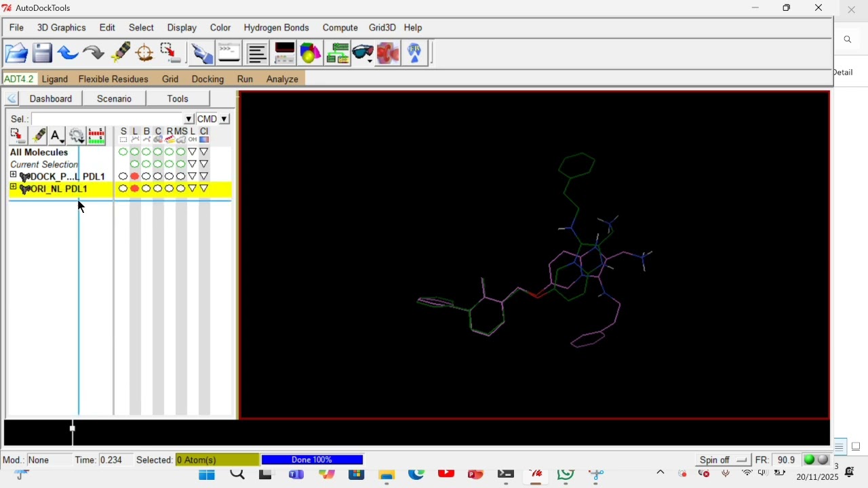Click the molecule icon beside ORI_NL PDL1
Image resolution: width=868 pixels, height=488 pixels.
point(25,189)
